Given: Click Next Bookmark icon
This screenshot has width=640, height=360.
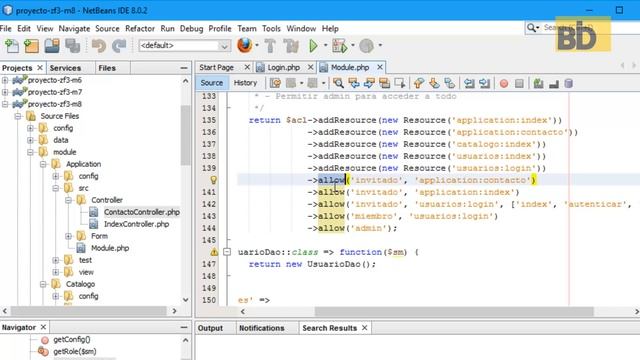Looking at the screenshot, I should 434,83.
